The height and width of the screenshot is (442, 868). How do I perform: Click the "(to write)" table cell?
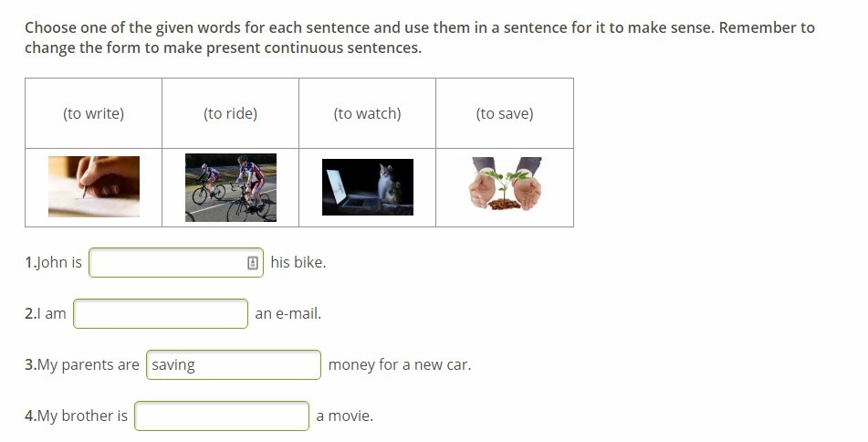[x=94, y=114]
